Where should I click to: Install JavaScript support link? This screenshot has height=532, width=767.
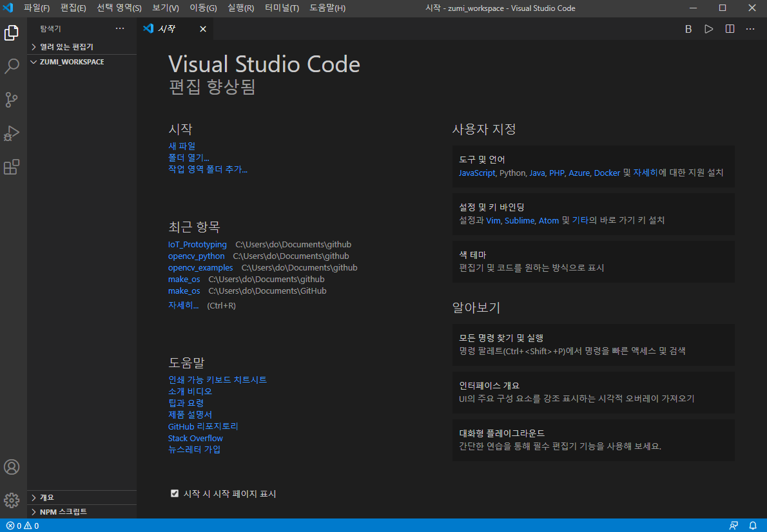[x=477, y=173]
